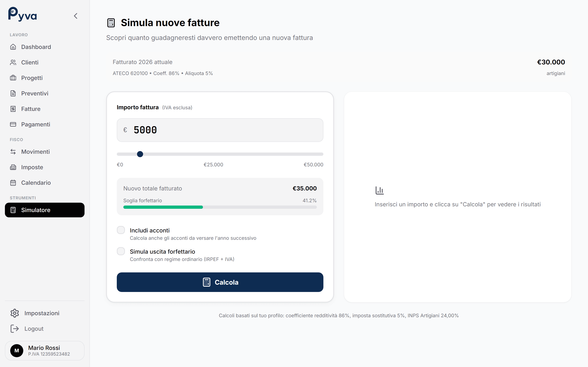Click the Progetti briefcase icon

pyautogui.click(x=13, y=78)
